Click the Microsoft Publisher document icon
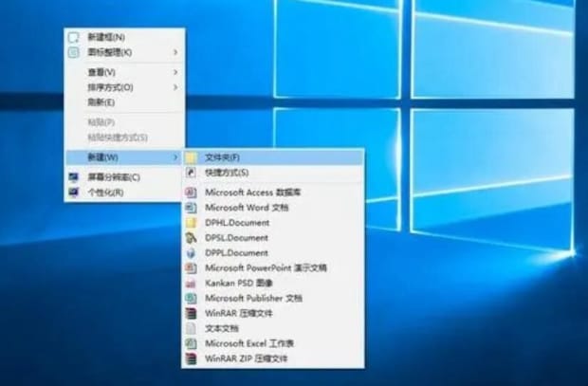The width and height of the screenshot is (588, 386). pyautogui.click(x=191, y=299)
